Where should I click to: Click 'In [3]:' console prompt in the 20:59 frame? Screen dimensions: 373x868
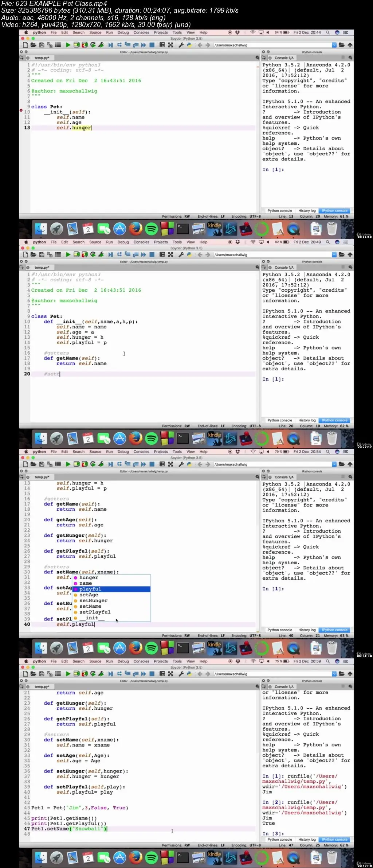(x=273, y=834)
